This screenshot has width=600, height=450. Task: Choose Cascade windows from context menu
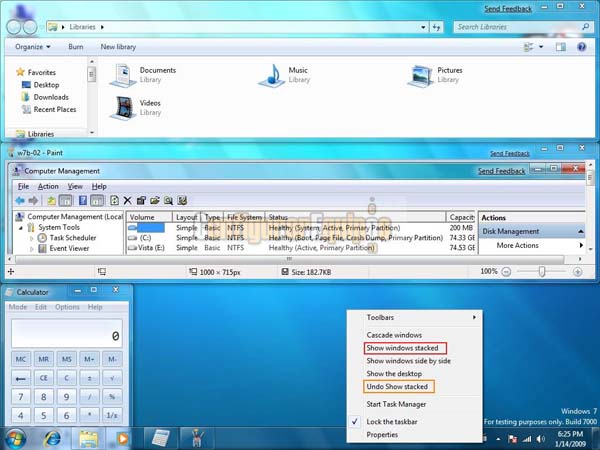pyautogui.click(x=394, y=335)
